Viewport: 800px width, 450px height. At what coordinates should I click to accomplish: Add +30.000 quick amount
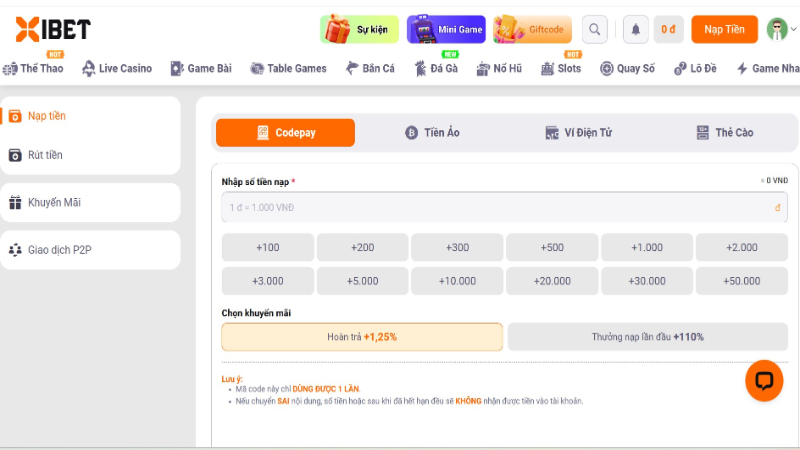point(647,281)
